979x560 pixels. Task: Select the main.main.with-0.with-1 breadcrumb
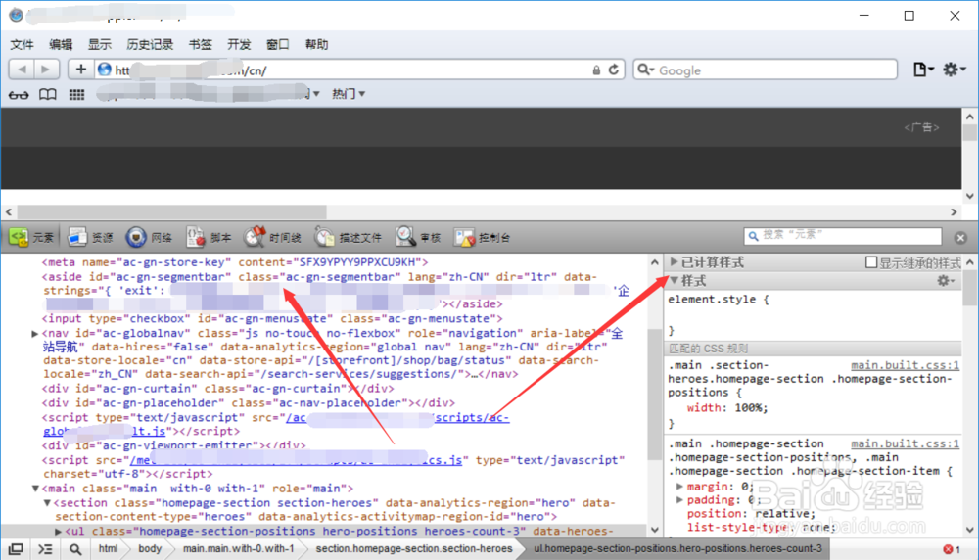pyautogui.click(x=239, y=549)
